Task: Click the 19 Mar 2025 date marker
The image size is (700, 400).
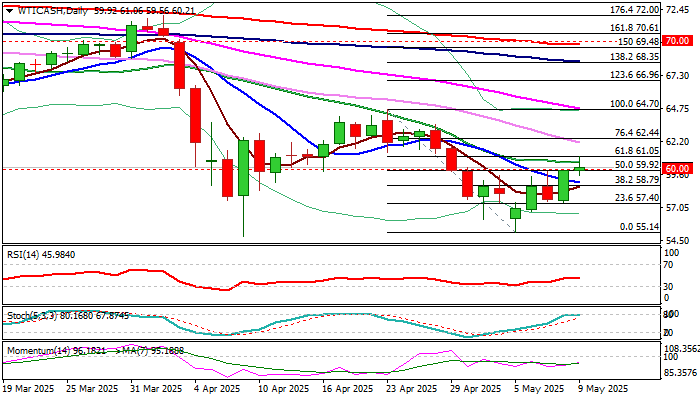Action: (x=29, y=389)
